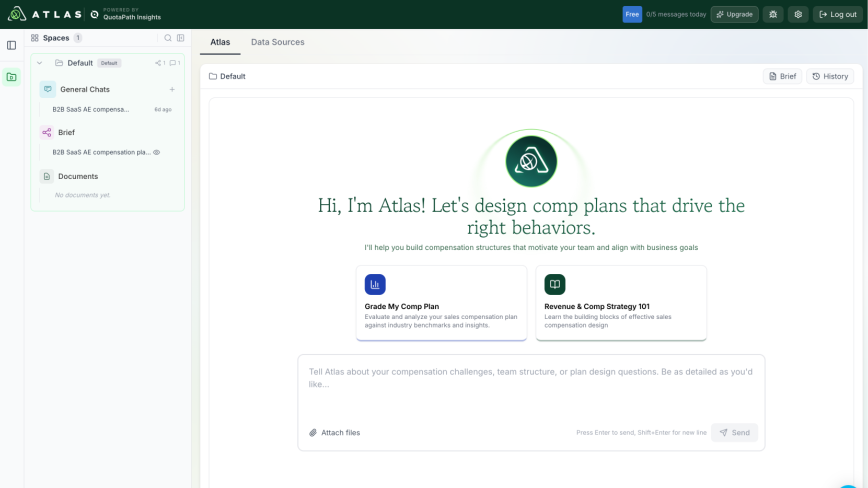Click the Revenue & Comp Strategy book icon
Viewport: 868px width, 488px height.
(x=555, y=284)
